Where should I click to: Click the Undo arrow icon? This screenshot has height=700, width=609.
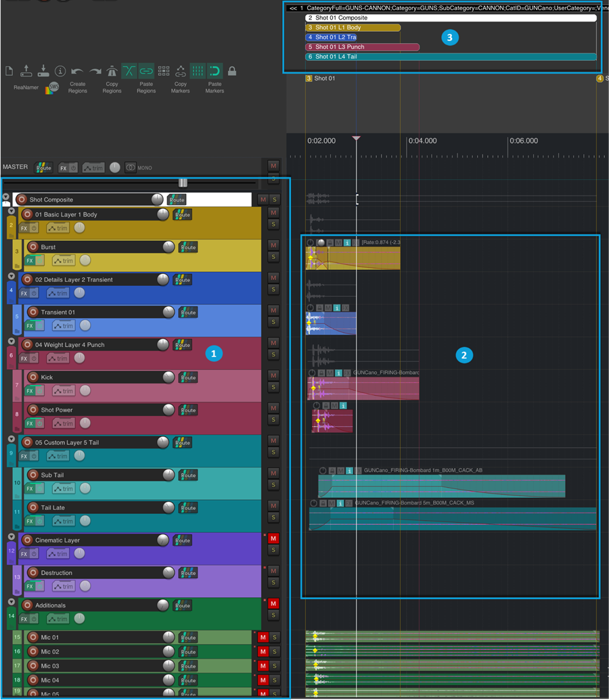click(78, 71)
